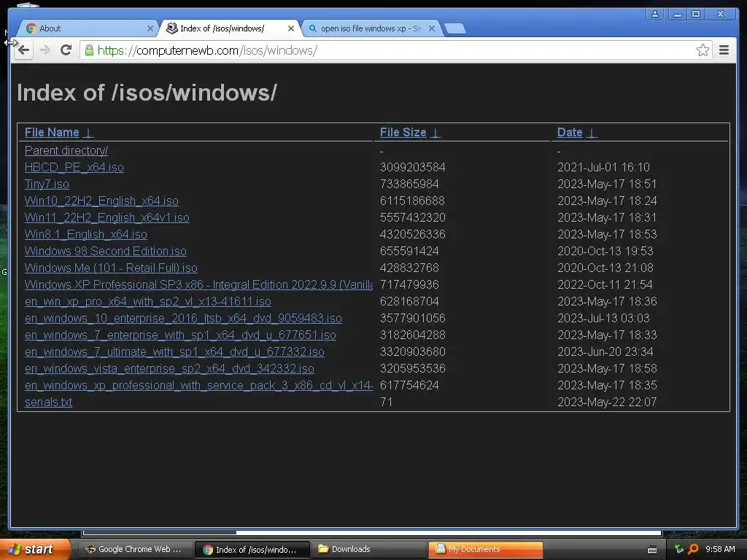The image size is (747, 560).
Task: Open the Windows Start menu
Action: [x=34, y=549]
